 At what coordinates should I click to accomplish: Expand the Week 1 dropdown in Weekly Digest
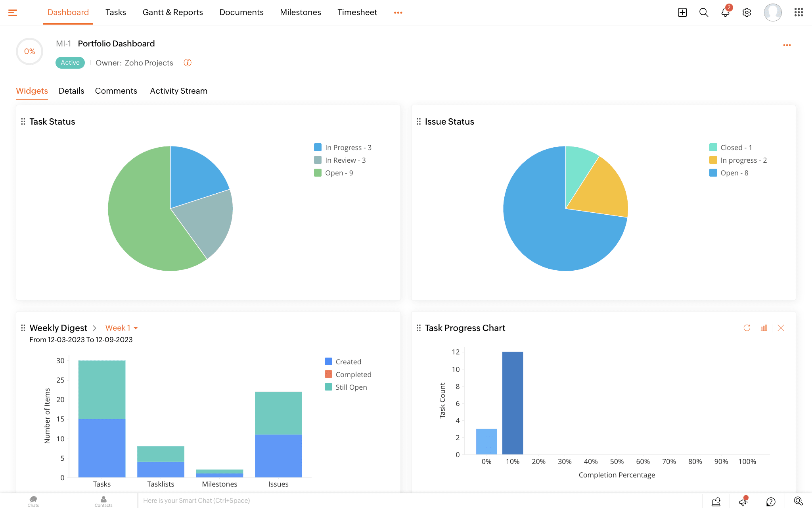tap(121, 328)
